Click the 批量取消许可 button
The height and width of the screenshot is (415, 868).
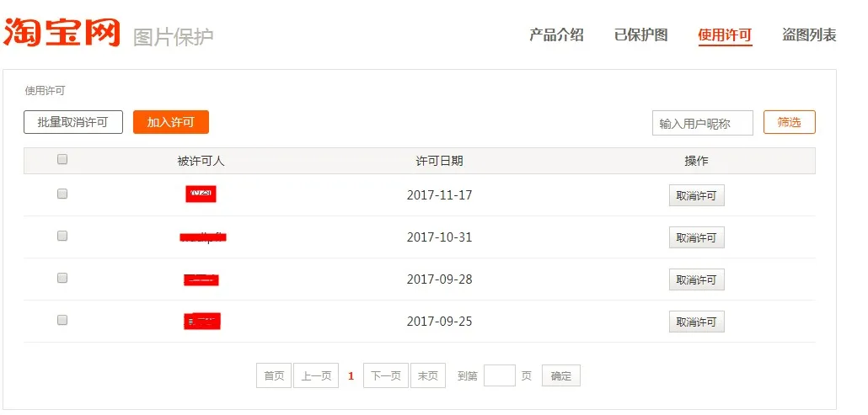73,122
